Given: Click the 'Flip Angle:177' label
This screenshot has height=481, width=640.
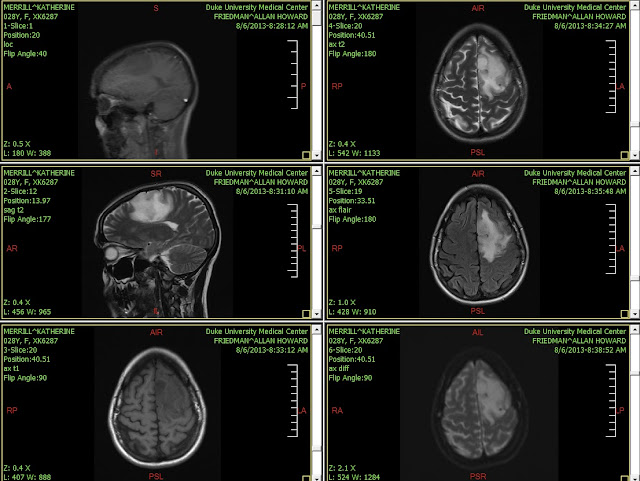Looking at the screenshot, I should click(27, 219).
